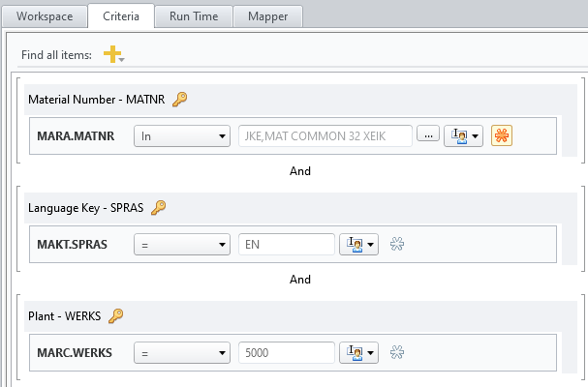Click the yellow plus add-criteria icon
This screenshot has height=387, width=588.
113,55
